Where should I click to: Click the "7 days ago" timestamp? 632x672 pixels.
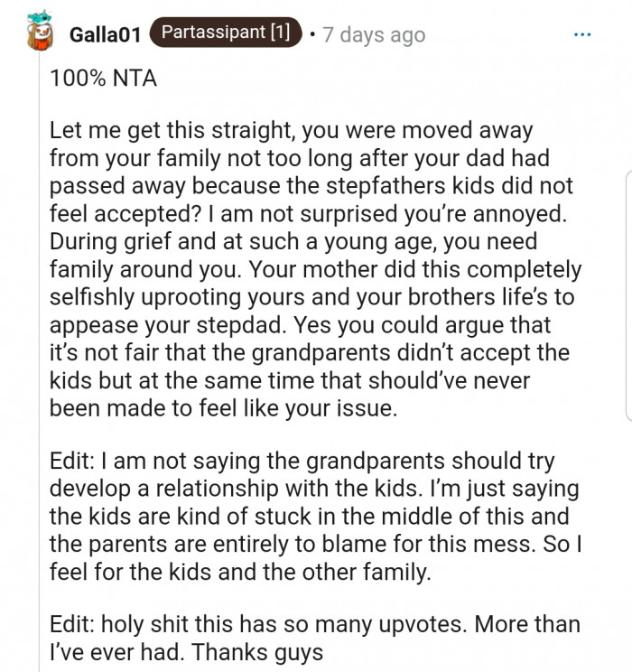[372, 35]
